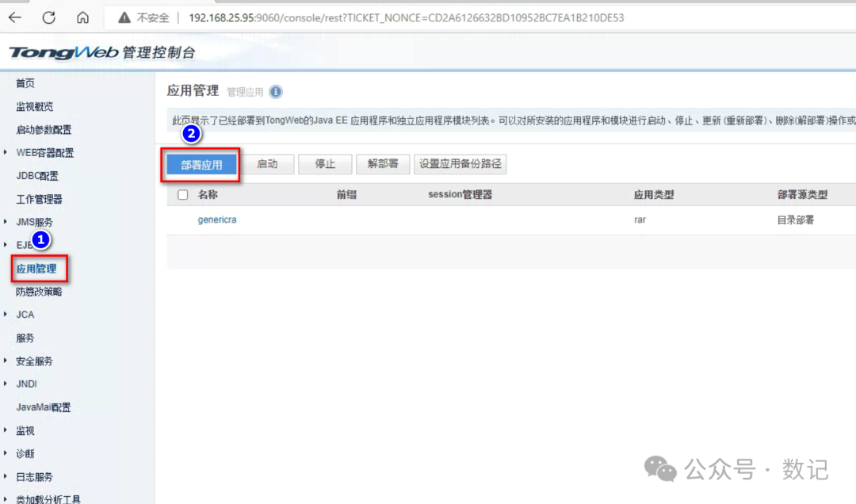Viewport: 856px width, 504px height.
Task: Open 监视概览 in the sidebar
Action: 34,106
